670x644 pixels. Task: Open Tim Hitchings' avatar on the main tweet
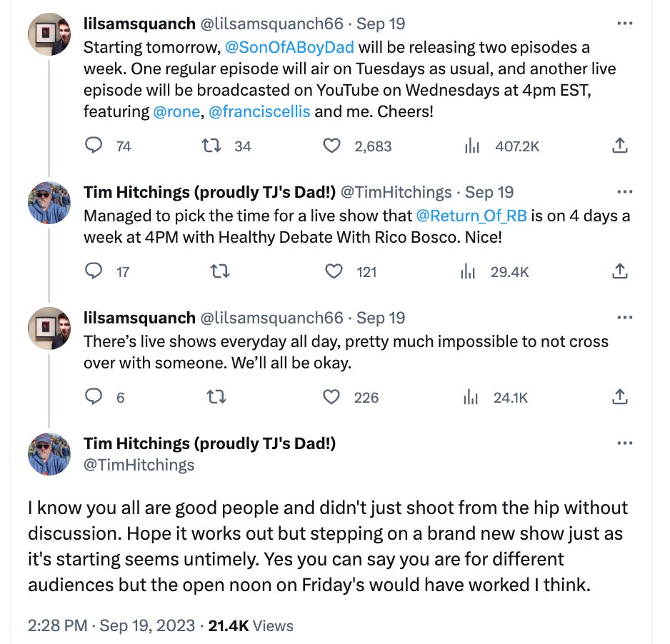coord(49,454)
